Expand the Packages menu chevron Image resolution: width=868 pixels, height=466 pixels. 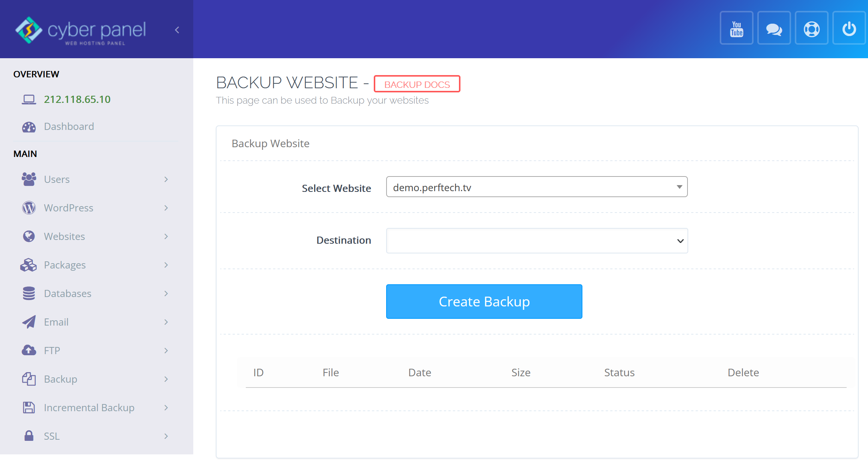166,265
